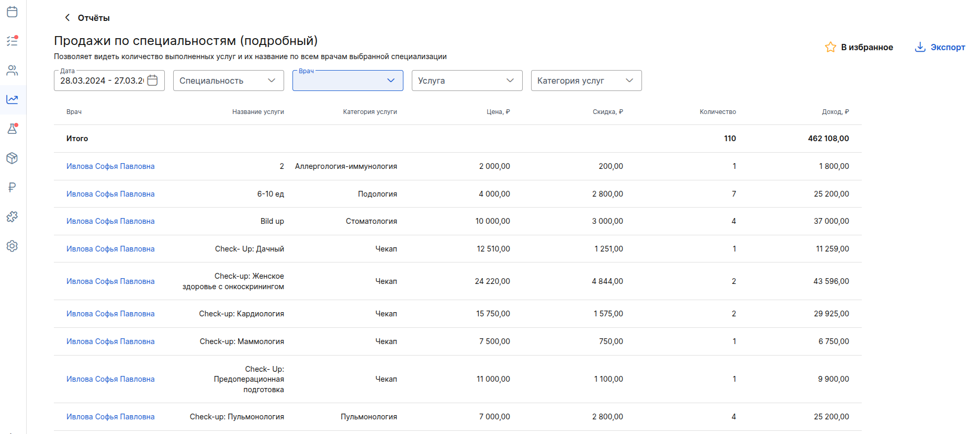Click the service name 6-10 ед
The height and width of the screenshot is (434, 980).
pyautogui.click(x=271, y=194)
